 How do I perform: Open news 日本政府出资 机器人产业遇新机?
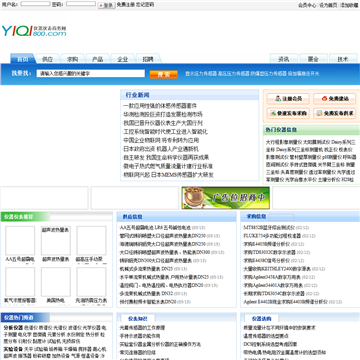(161, 149)
